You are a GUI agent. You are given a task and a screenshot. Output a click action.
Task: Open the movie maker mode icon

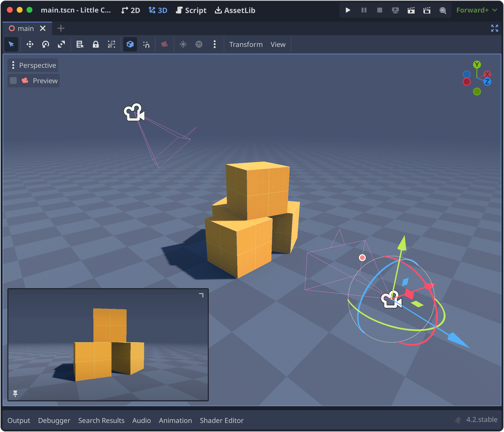[x=443, y=10]
